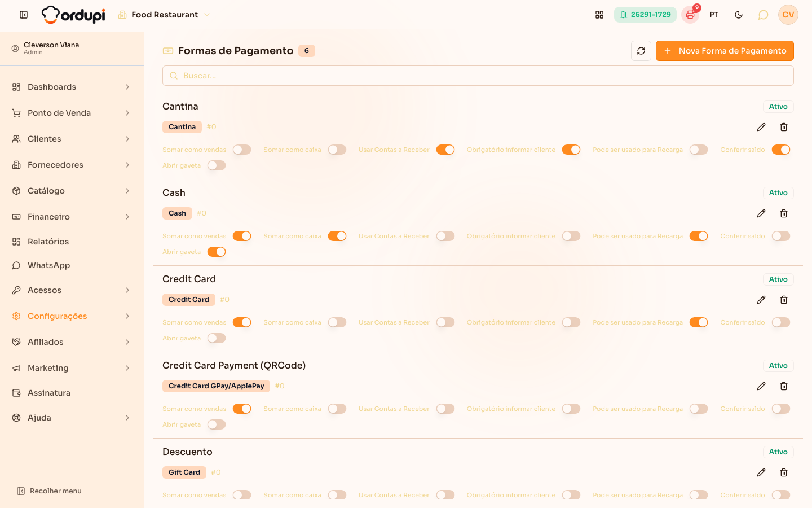Delete the Cash payment method

[784, 213]
